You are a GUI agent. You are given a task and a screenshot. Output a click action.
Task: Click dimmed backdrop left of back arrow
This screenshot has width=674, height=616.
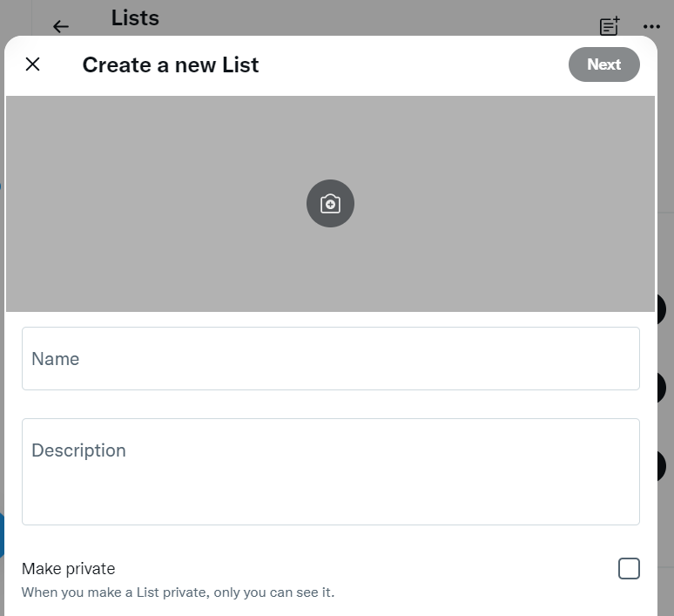16,17
